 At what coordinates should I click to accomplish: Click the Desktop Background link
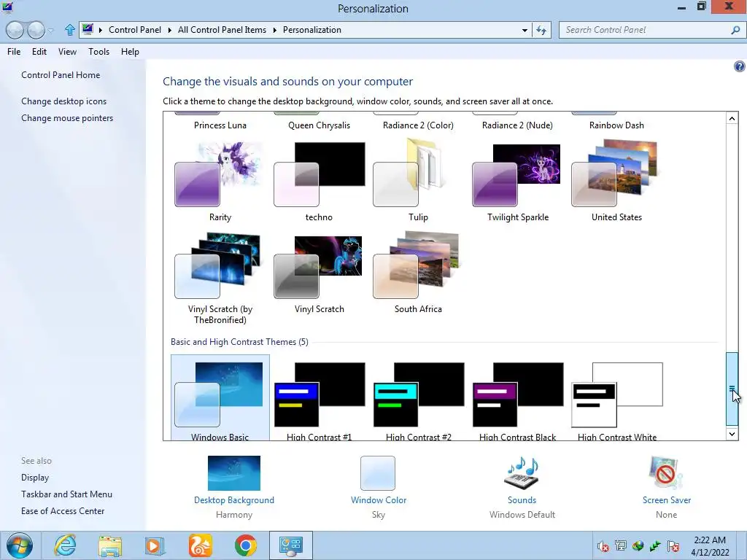[234, 500]
